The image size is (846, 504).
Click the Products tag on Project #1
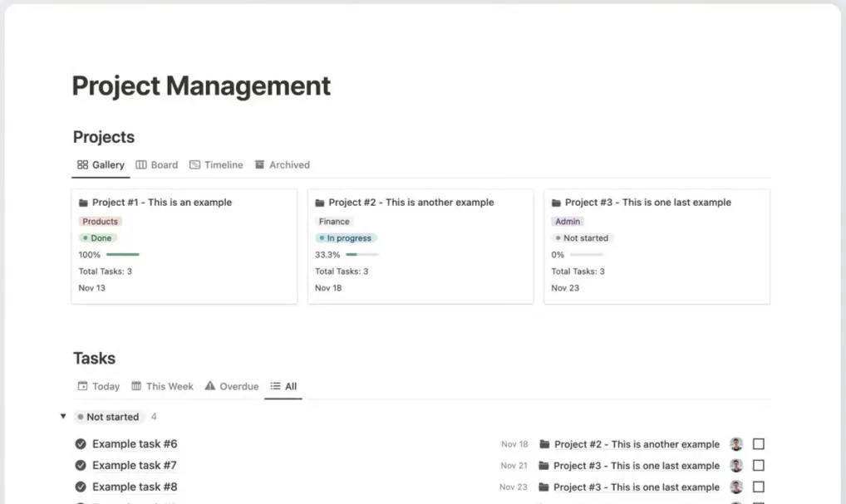(x=100, y=222)
